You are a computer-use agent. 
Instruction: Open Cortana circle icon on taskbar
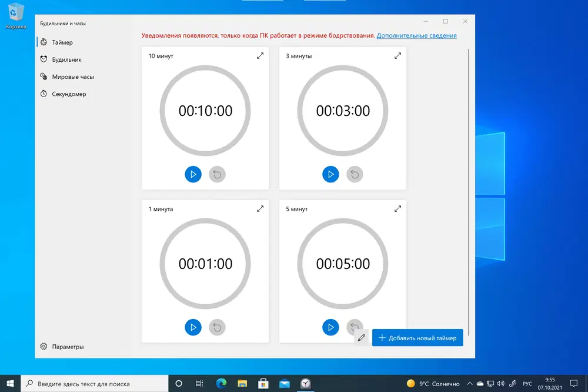point(179,383)
